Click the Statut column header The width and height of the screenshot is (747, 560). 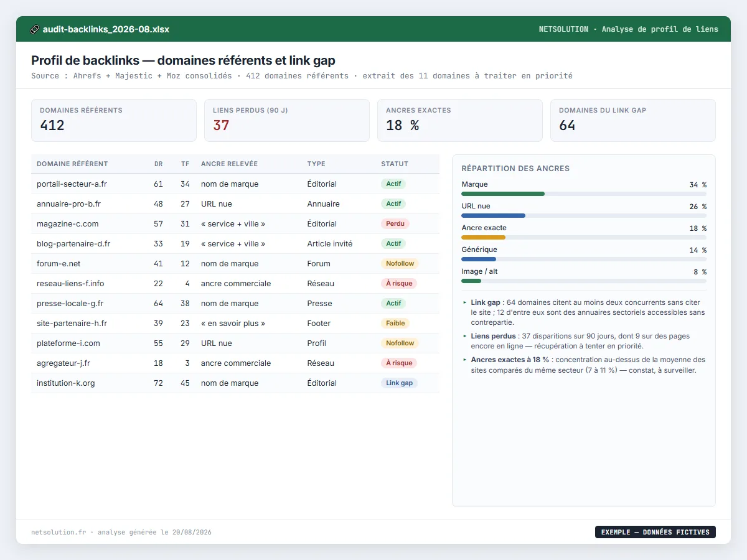tap(395, 164)
